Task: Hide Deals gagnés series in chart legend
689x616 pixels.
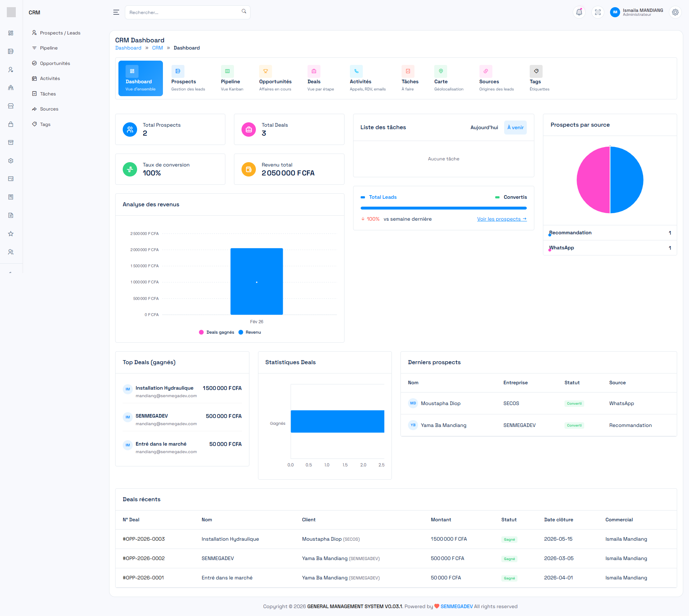Action: (216, 332)
